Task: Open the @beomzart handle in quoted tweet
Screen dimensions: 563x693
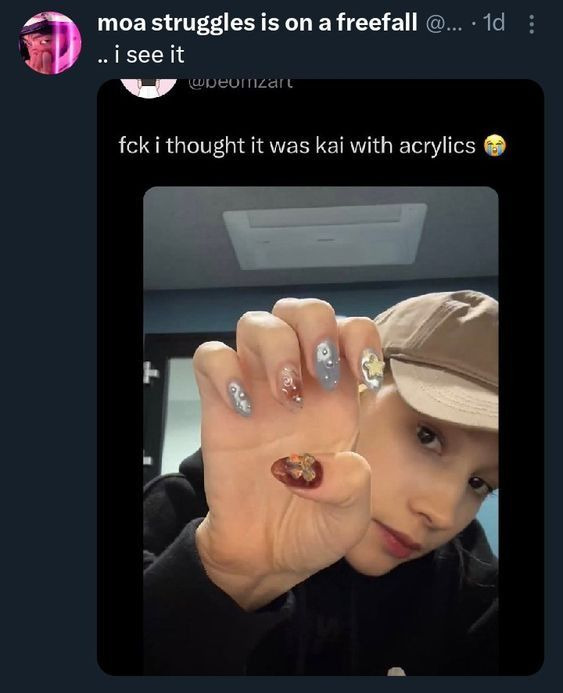Action: tap(240, 84)
